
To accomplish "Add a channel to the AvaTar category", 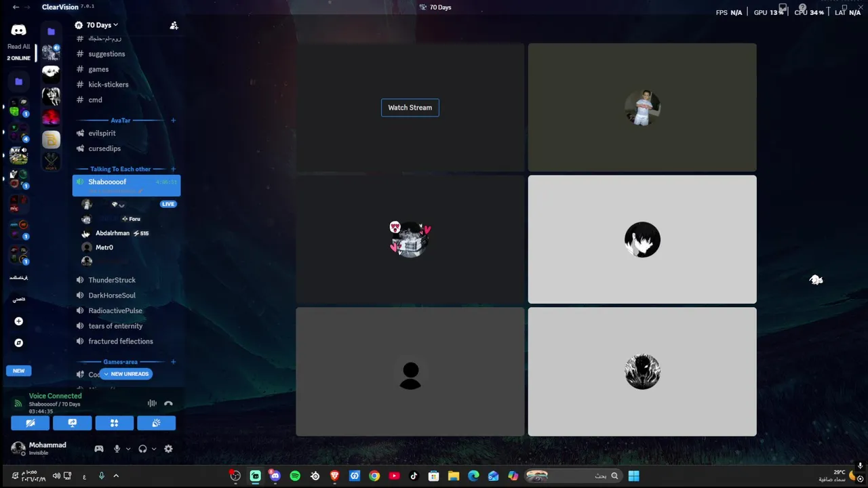I will pyautogui.click(x=173, y=120).
